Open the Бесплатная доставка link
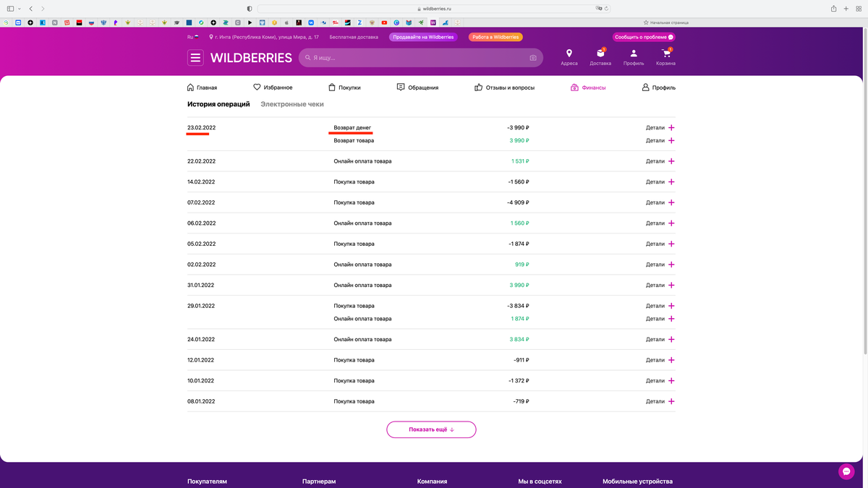The width and height of the screenshot is (868, 488). (x=354, y=37)
